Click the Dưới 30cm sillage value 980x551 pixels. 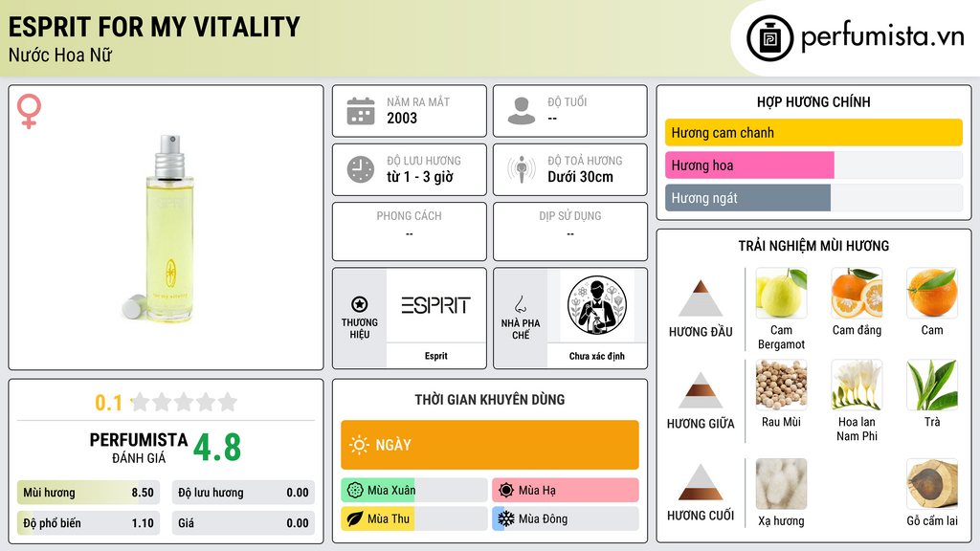point(580,177)
